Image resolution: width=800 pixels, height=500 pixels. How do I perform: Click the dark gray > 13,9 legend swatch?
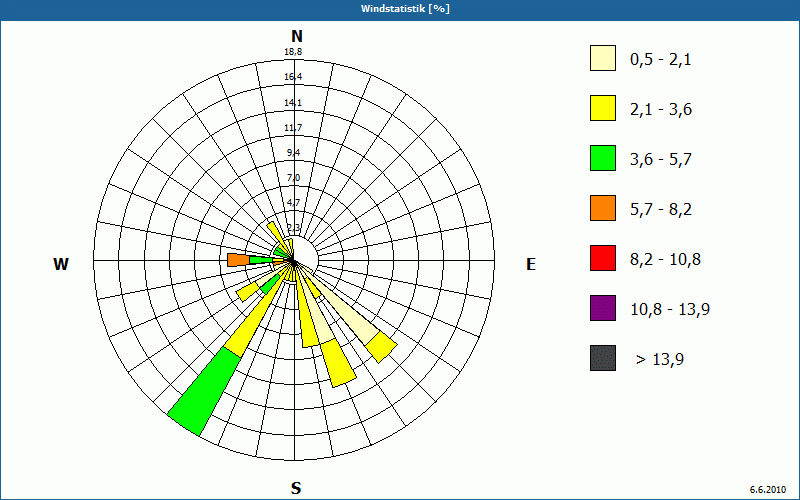[x=603, y=358]
